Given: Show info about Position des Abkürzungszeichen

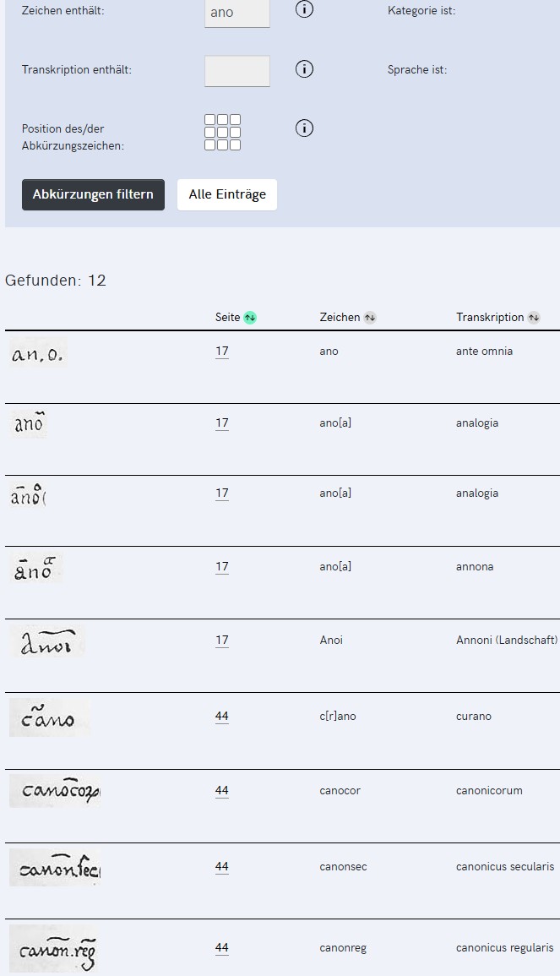Looking at the screenshot, I should [x=304, y=128].
